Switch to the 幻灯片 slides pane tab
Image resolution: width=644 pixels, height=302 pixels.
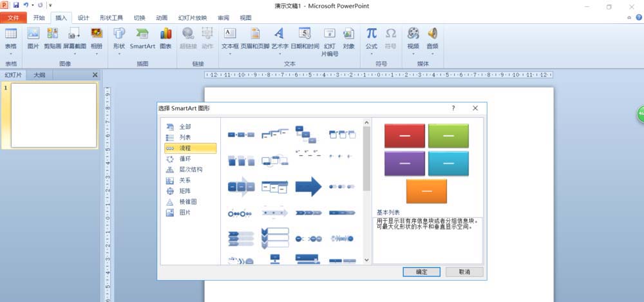tap(13, 75)
